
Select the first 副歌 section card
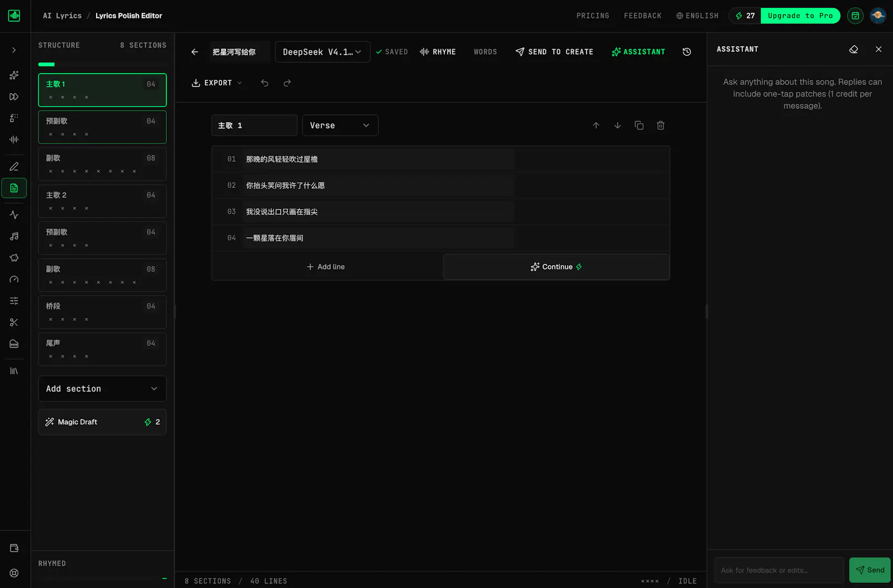[x=102, y=164]
